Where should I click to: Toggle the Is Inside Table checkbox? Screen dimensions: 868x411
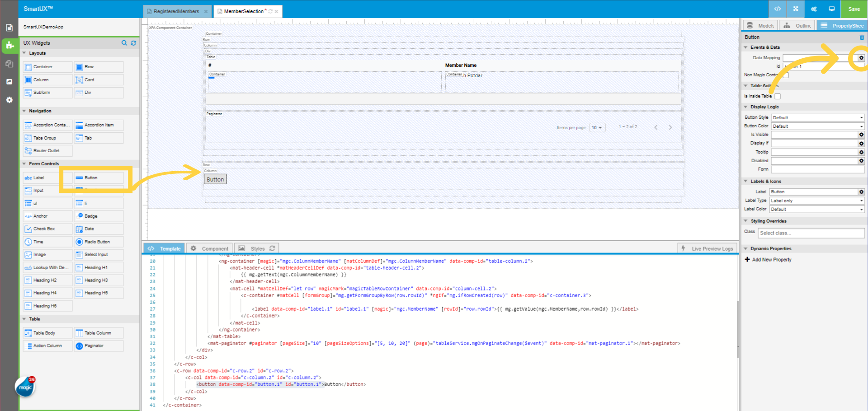pyautogui.click(x=778, y=96)
